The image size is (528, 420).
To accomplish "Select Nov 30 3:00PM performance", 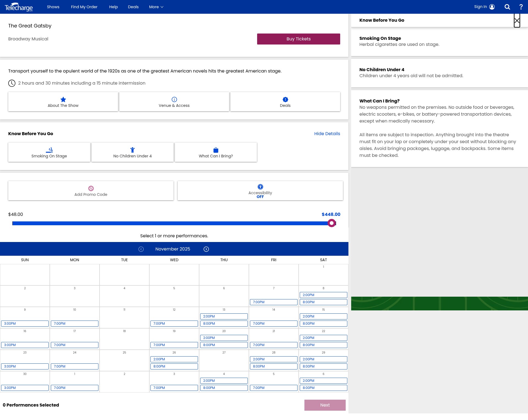I will (x=25, y=388).
